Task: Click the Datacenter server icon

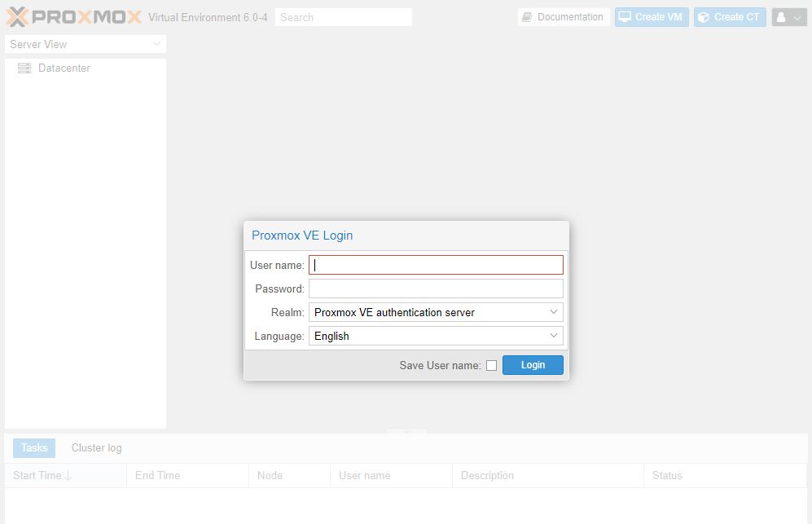Action: tap(24, 68)
